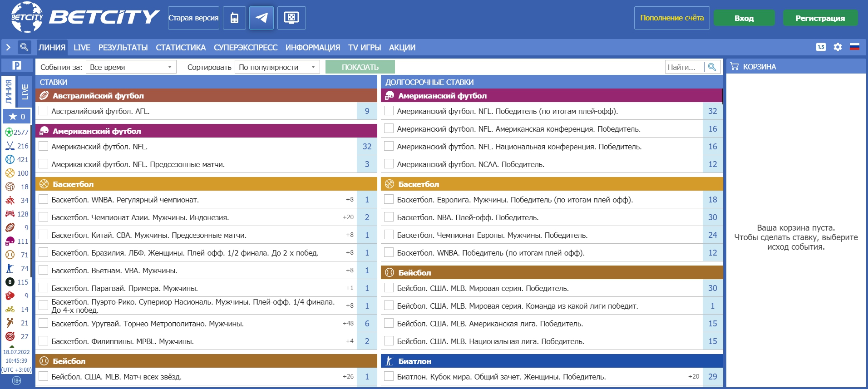Select the soccer ball sport icon in sidebar
This screenshot has height=389, width=868.
9,132
